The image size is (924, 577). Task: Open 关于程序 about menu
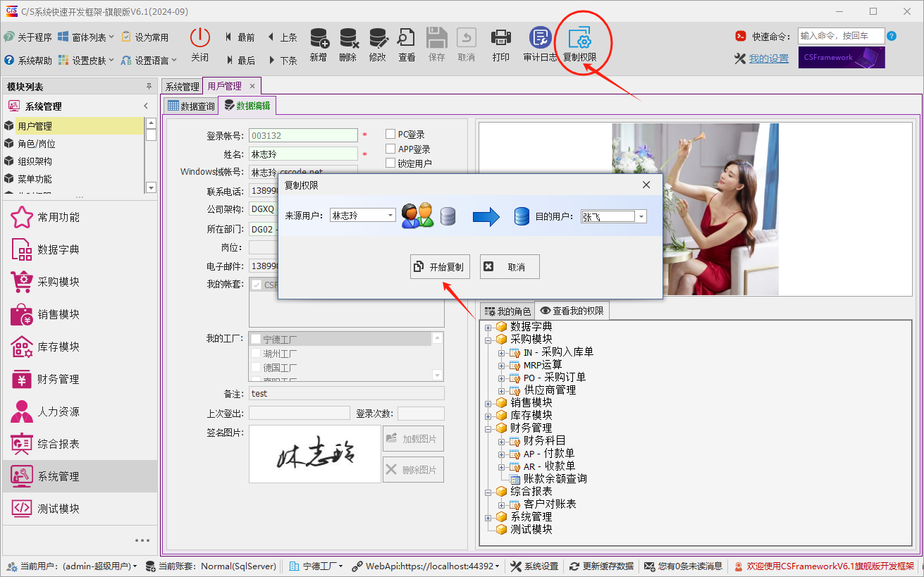coord(27,37)
